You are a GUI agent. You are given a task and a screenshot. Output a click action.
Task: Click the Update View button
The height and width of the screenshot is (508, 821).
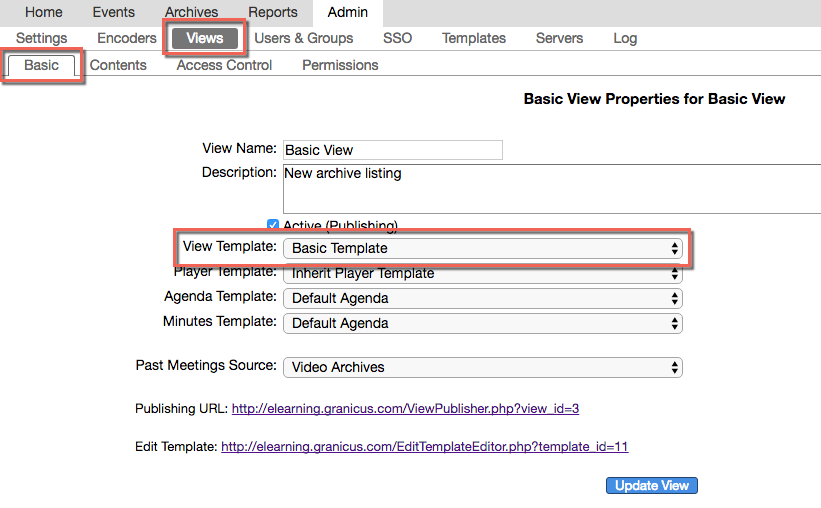pyautogui.click(x=651, y=485)
